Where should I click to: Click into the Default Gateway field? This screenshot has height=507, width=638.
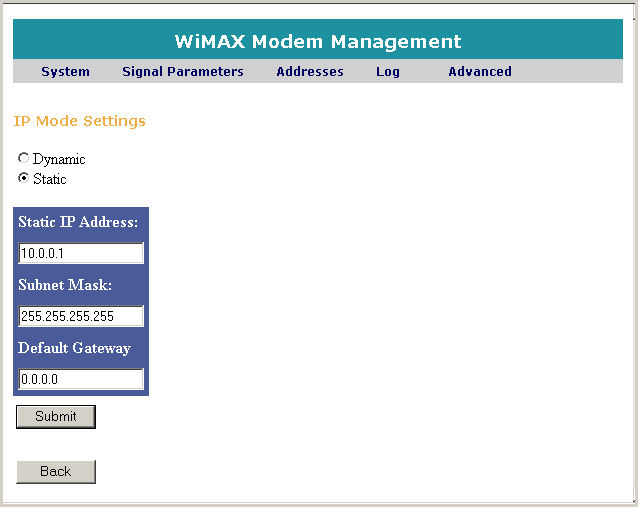pos(81,380)
